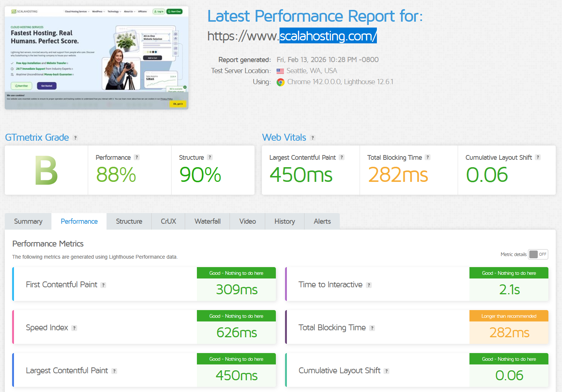Click the help icon next to Performance 88%
562x392 pixels.
pyautogui.click(x=137, y=157)
